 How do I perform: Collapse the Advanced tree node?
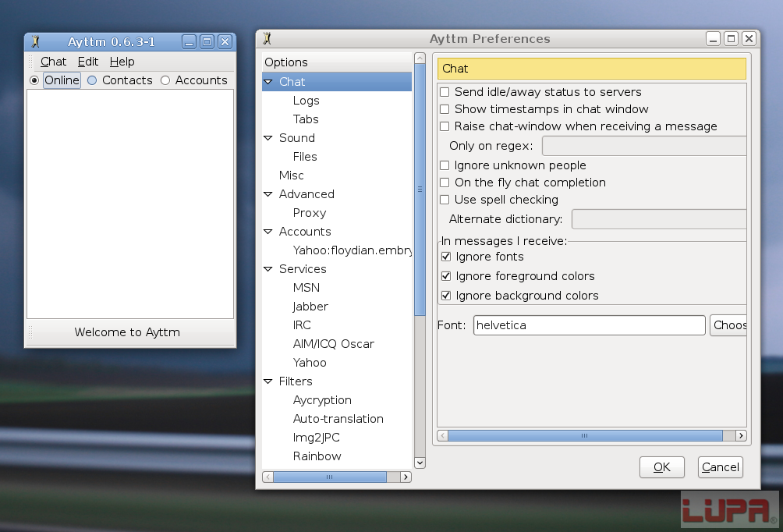(x=268, y=193)
